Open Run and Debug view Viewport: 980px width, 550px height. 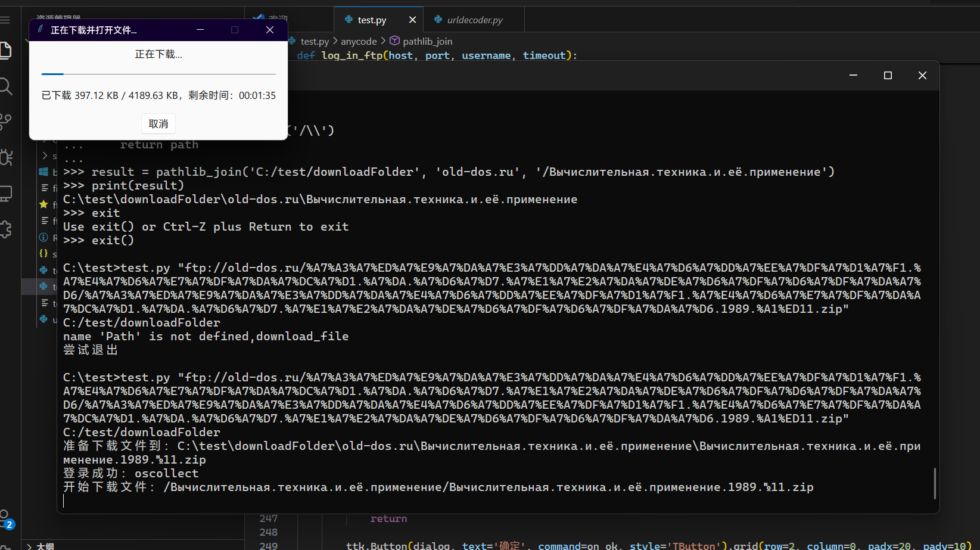(x=6, y=157)
